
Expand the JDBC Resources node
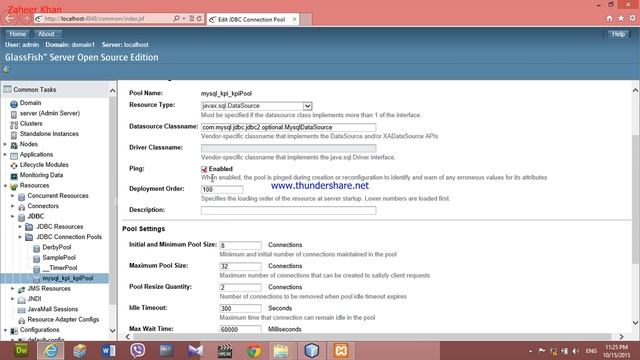[x=20, y=227]
